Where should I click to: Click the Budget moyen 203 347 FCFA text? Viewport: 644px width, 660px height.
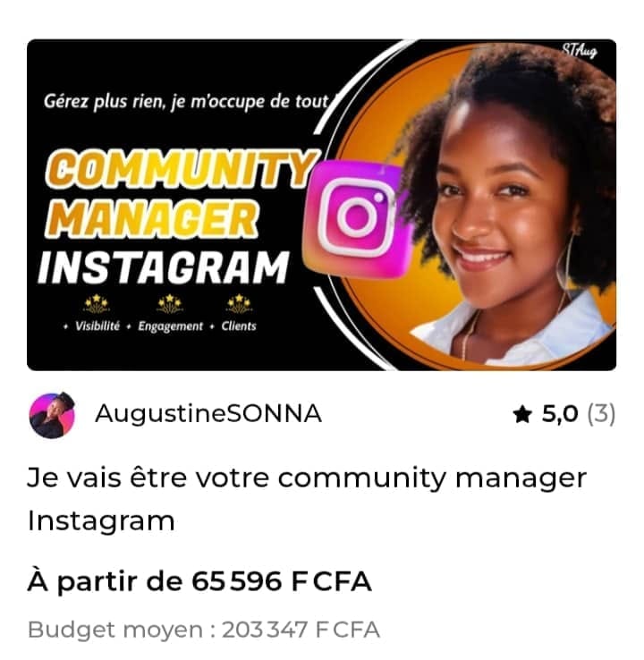point(204,630)
